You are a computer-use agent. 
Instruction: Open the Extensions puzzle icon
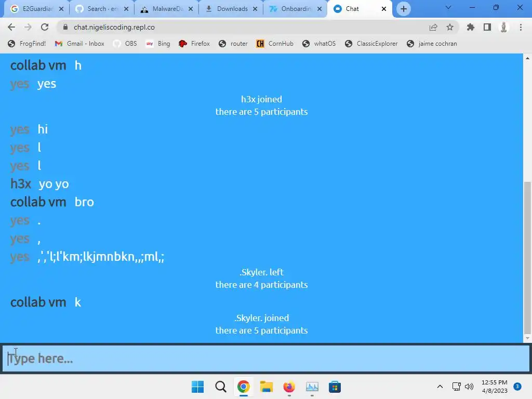coord(471,27)
